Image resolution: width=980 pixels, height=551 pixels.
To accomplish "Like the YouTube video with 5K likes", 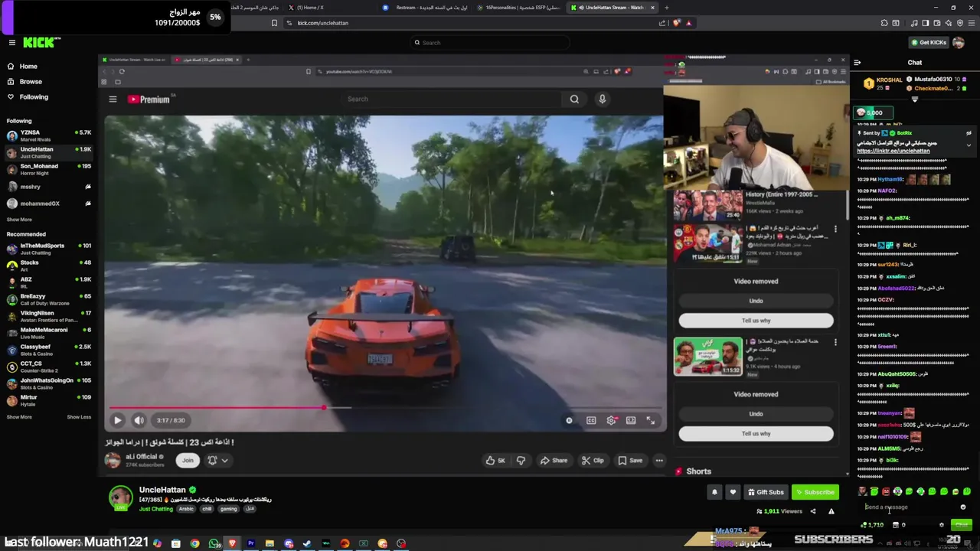I will 495,461.
